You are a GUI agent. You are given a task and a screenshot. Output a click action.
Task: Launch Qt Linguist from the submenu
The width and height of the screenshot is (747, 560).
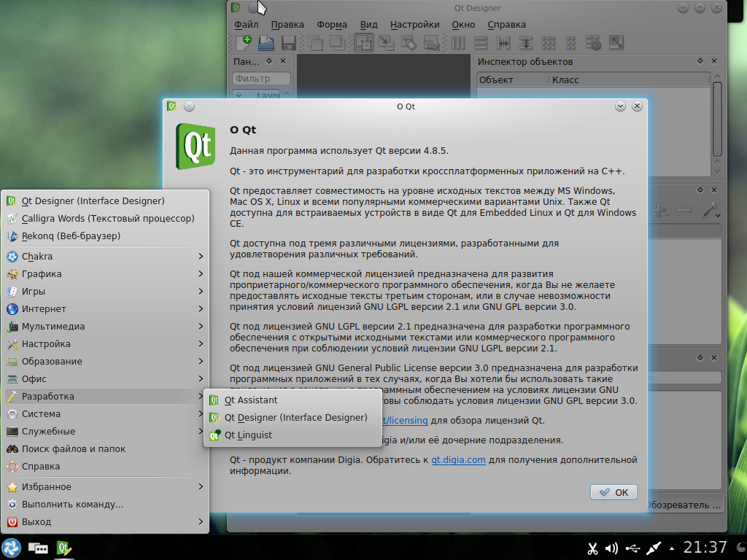coord(293,435)
